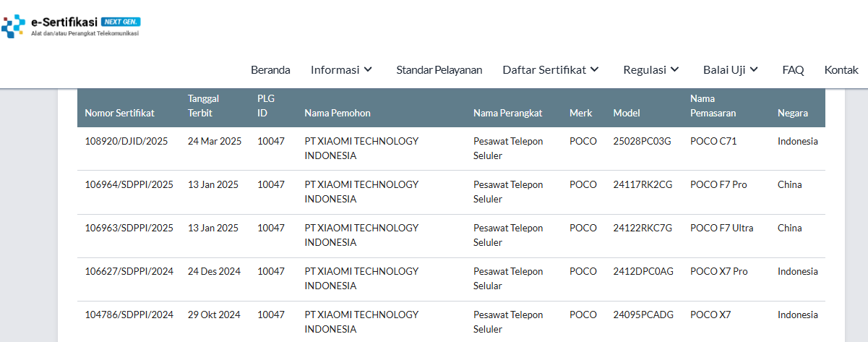Go to the Beranda page
Viewport: 868px width, 342px height.
[x=270, y=70]
